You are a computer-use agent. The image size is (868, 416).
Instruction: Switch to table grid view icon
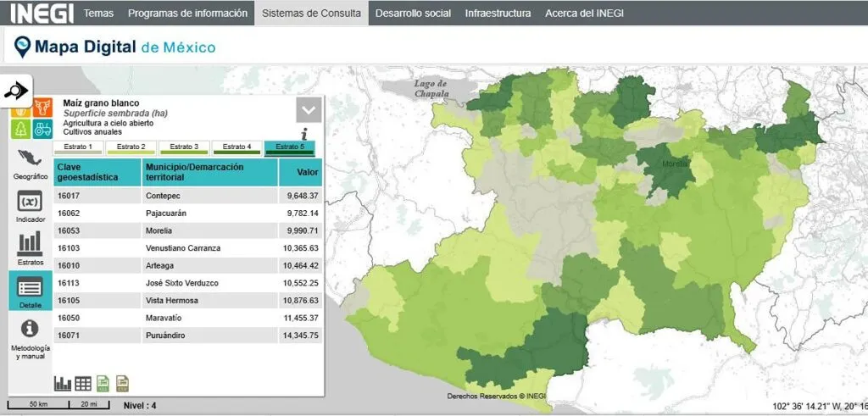(x=83, y=383)
